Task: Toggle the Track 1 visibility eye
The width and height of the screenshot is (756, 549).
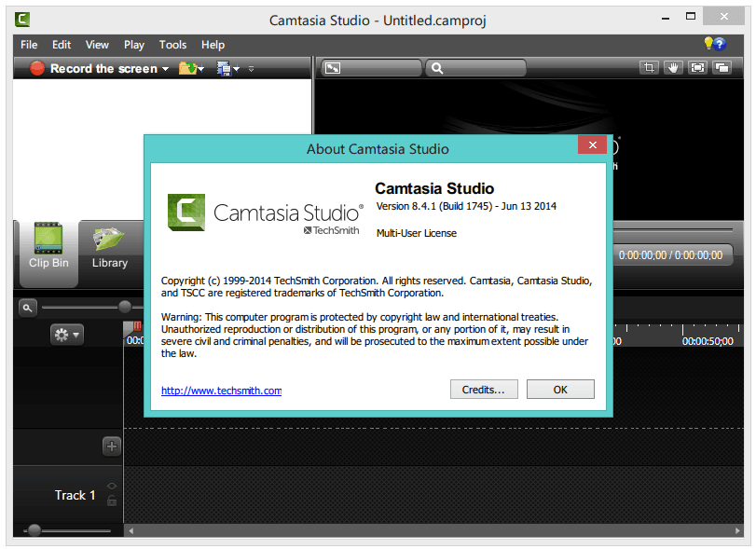Action: 112,486
